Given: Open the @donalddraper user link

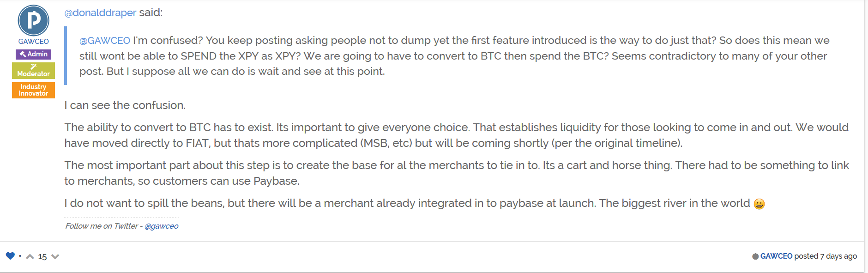Looking at the screenshot, I should (x=100, y=12).
